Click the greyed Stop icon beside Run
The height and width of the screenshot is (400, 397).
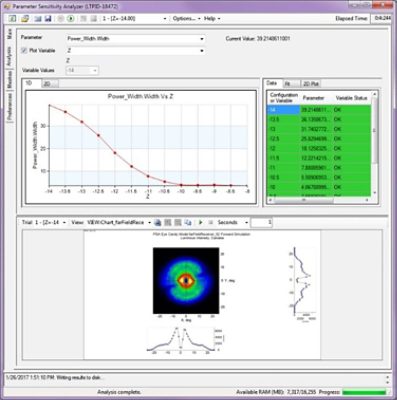coord(61,19)
